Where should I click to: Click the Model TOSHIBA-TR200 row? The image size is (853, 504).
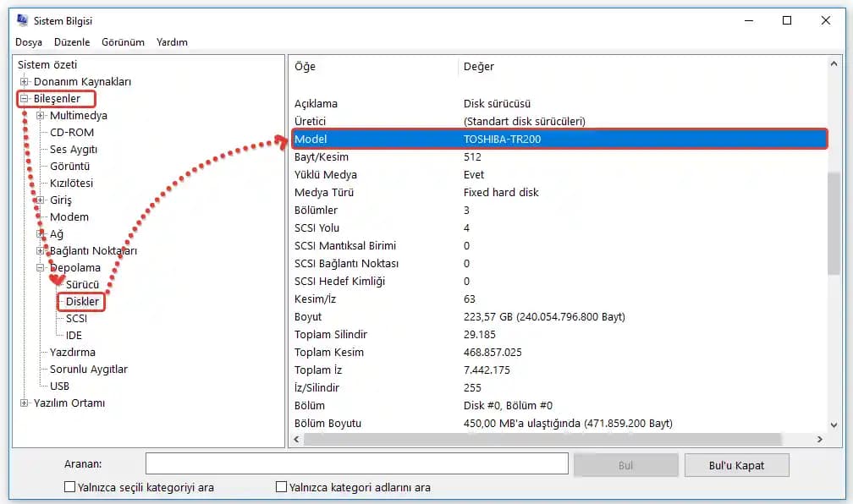tap(559, 140)
